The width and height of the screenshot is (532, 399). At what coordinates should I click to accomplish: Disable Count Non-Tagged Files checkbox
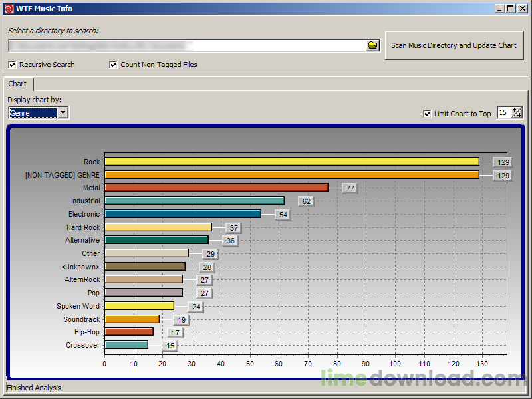(x=113, y=65)
